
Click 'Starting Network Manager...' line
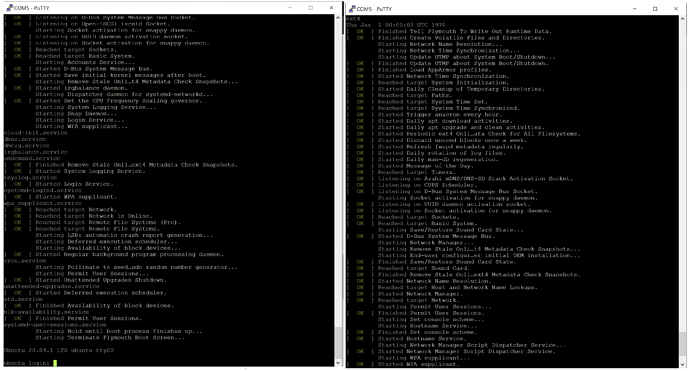click(426, 242)
